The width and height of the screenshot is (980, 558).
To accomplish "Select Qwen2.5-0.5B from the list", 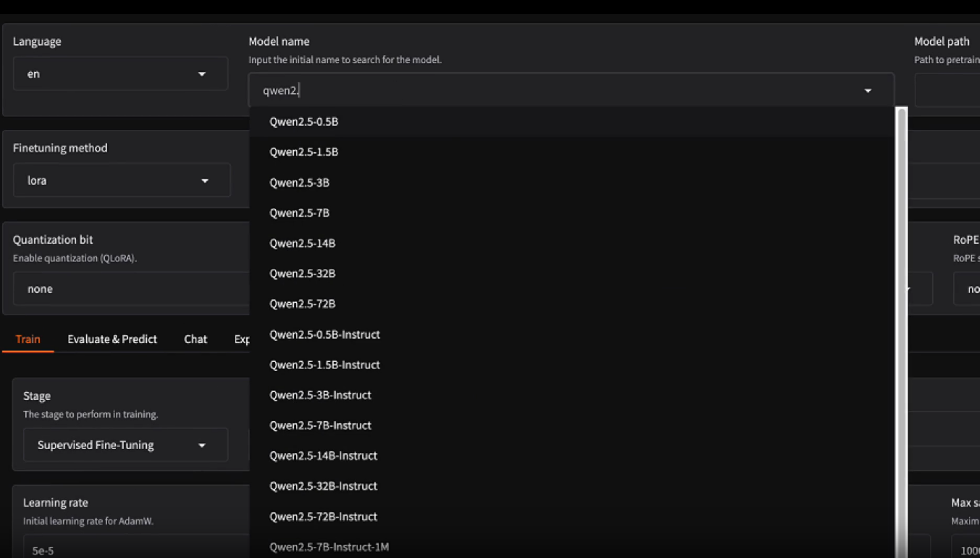I will [572, 122].
